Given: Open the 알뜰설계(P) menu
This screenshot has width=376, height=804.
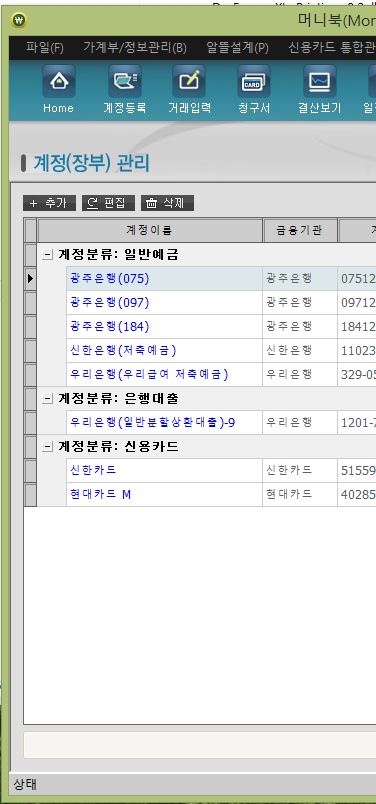Looking at the screenshot, I should pos(237,48).
